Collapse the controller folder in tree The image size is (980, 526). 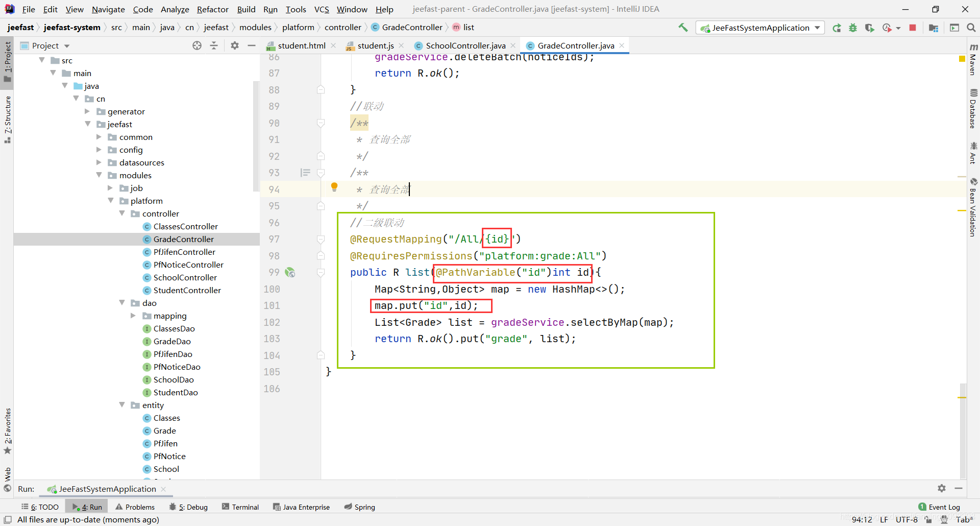click(x=122, y=213)
